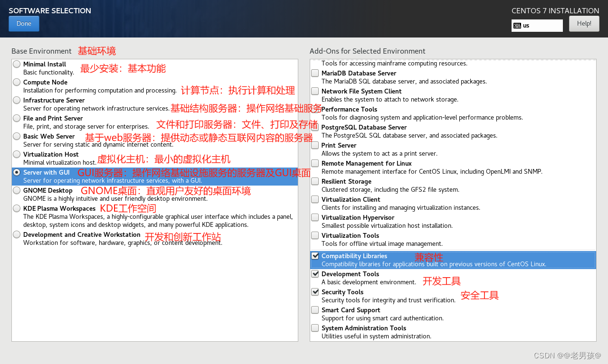Select Server with GUI radio button
The height and width of the screenshot is (364, 608).
(x=17, y=172)
